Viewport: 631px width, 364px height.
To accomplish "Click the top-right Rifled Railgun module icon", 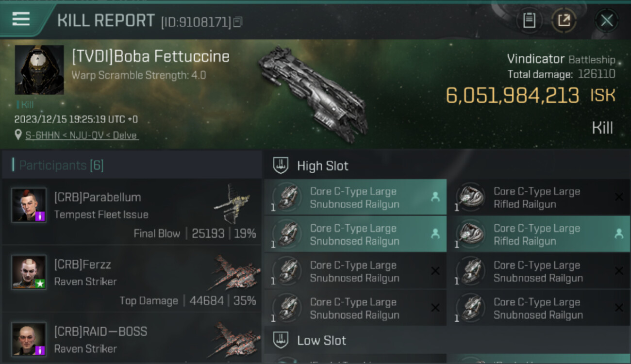I will click(x=471, y=197).
